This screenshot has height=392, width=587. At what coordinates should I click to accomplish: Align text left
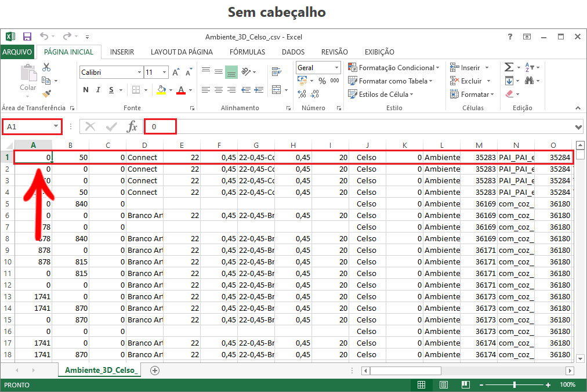(206, 90)
